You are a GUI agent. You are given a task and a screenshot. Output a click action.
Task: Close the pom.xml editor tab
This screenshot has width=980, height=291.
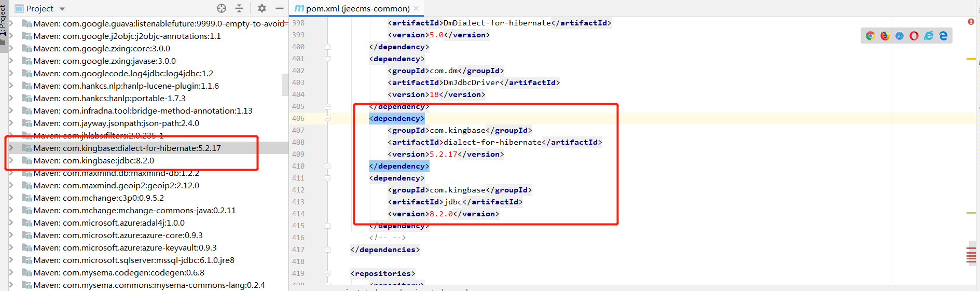pos(416,8)
